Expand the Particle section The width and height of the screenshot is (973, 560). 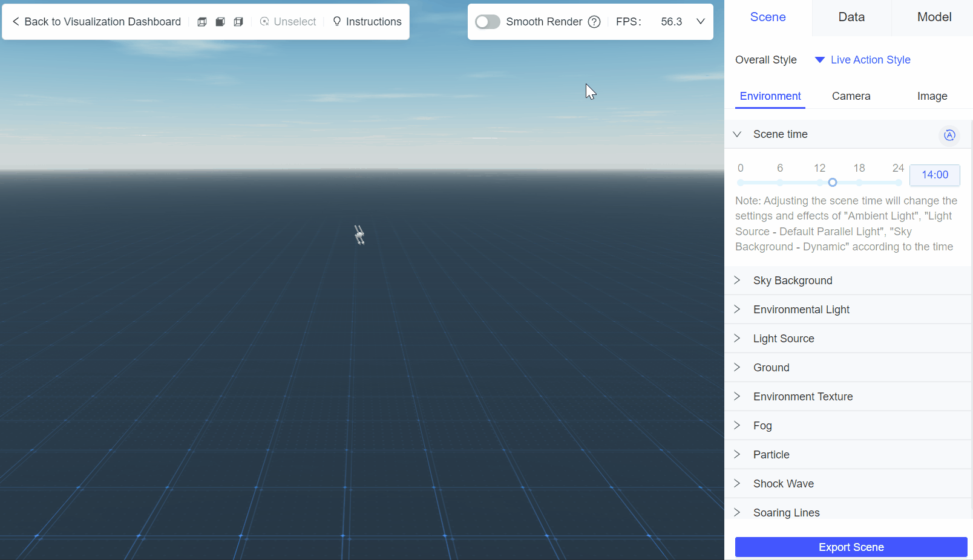847,455
